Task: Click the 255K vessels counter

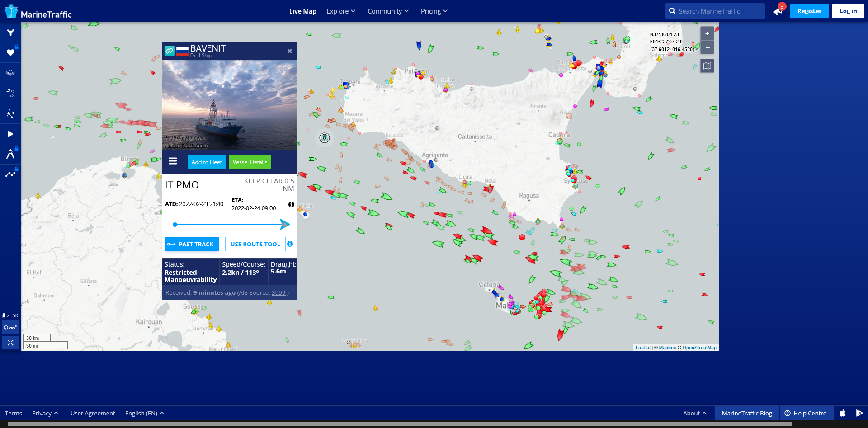Action: [10, 315]
